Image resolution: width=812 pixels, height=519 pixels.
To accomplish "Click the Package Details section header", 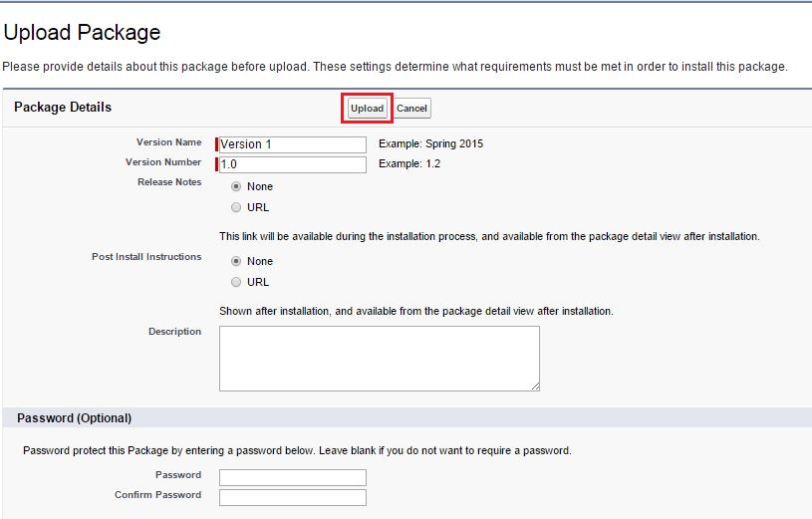I will [x=63, y=108].
